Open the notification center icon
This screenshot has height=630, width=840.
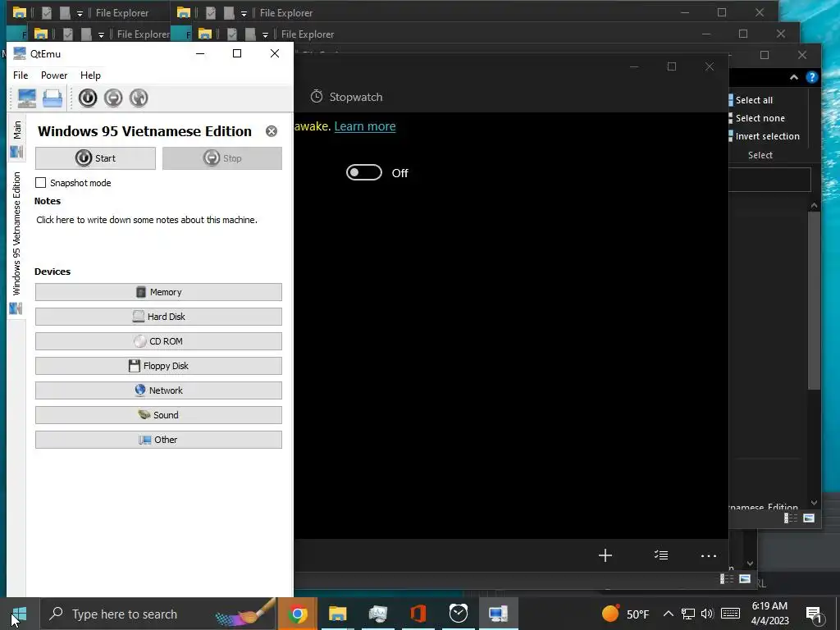[814, 614]
